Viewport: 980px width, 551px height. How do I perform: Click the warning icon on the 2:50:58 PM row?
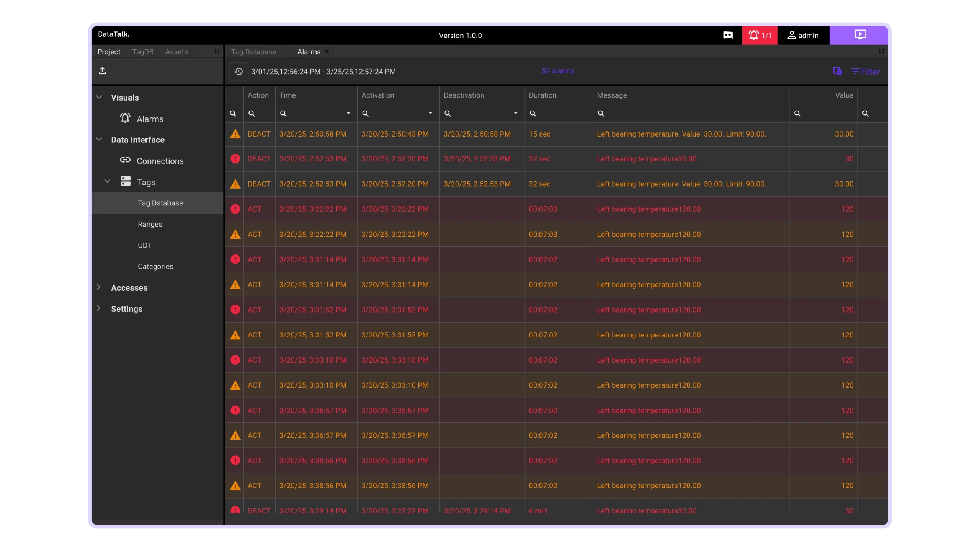click(x=235, y=134)
